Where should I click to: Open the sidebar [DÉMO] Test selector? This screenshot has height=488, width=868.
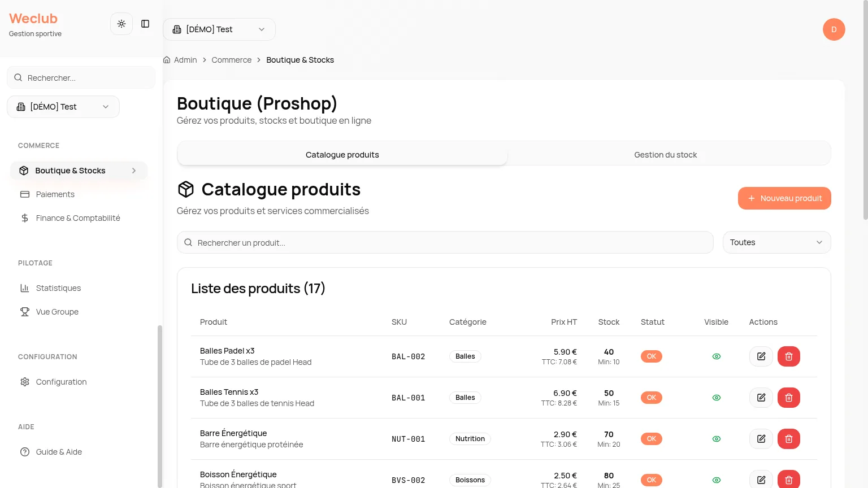coord(63,107)
